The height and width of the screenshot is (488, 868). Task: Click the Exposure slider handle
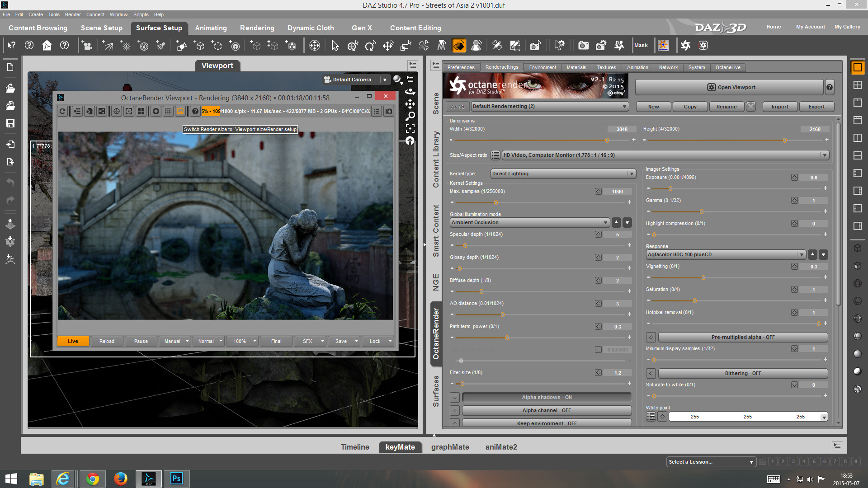click(670, 188)
